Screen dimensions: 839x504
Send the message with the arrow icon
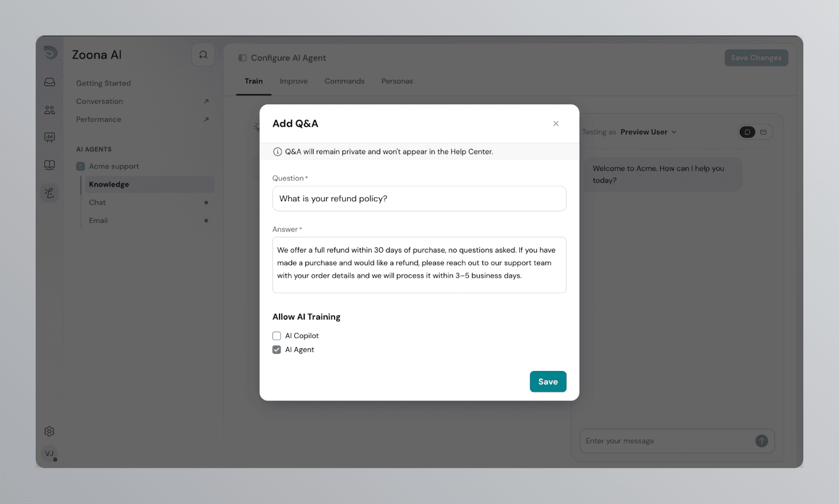pyautogui.click(x=761, y=441)
